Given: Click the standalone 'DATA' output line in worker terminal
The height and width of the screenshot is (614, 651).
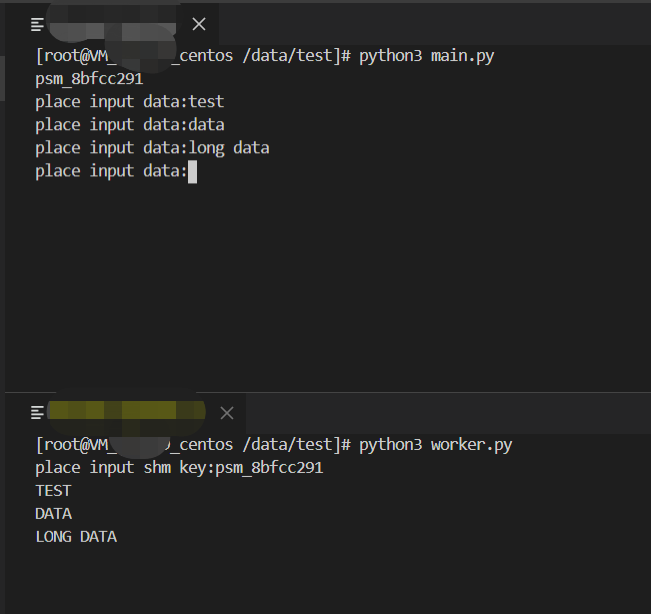Looking at the screenshot, I should (x=53, y=514).
